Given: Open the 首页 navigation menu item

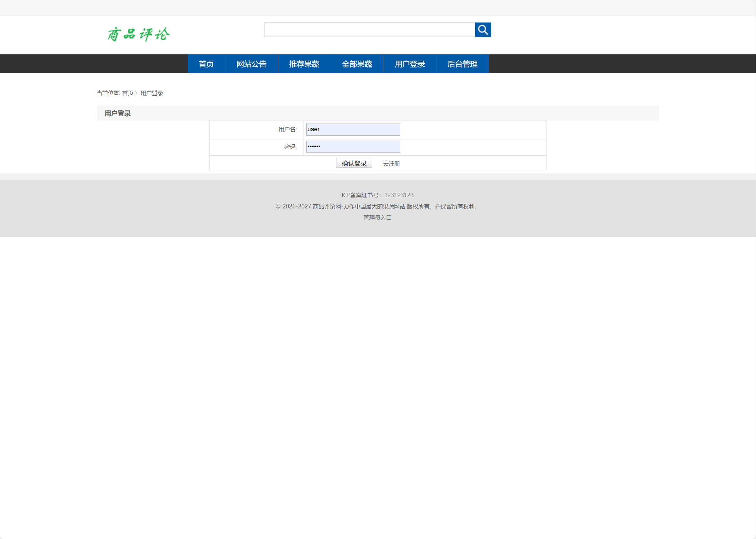Looking at the screenshot, I should pyautogui.click(x=206, y=64).
